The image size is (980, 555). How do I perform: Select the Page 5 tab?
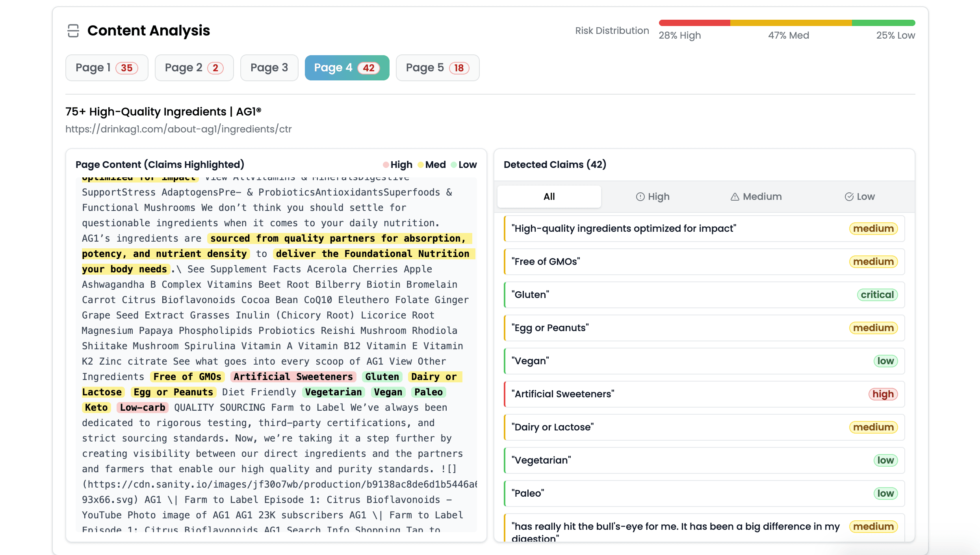point(437,68)
